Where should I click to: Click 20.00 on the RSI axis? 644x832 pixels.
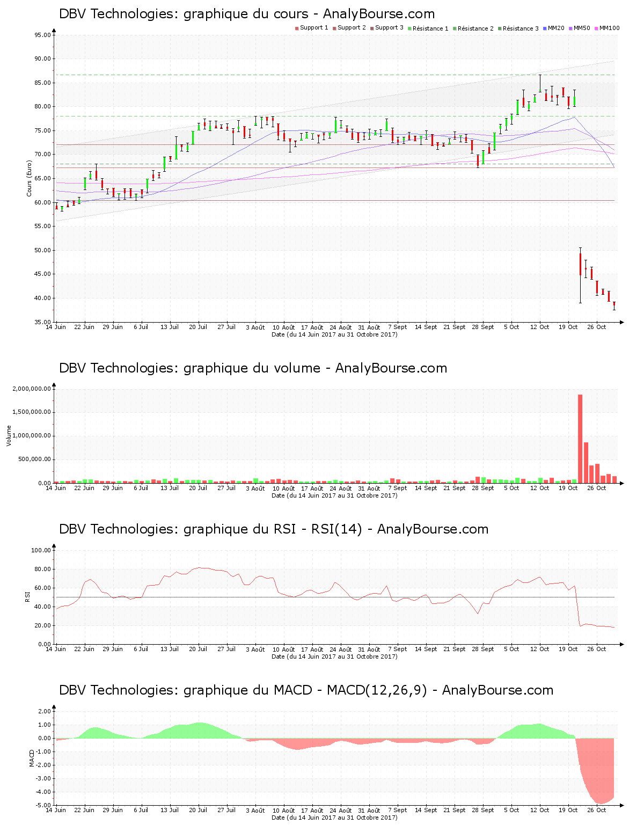pyautogui.click(x=42, y=626)
